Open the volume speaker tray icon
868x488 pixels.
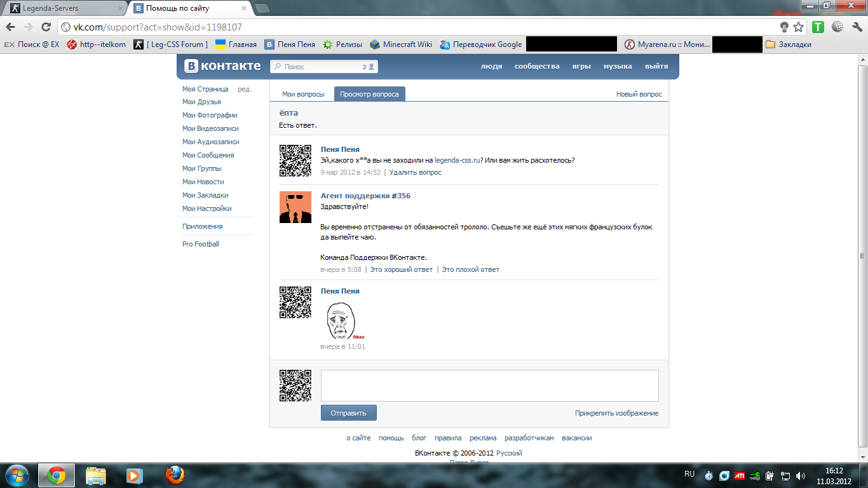[x=801, y=475]
